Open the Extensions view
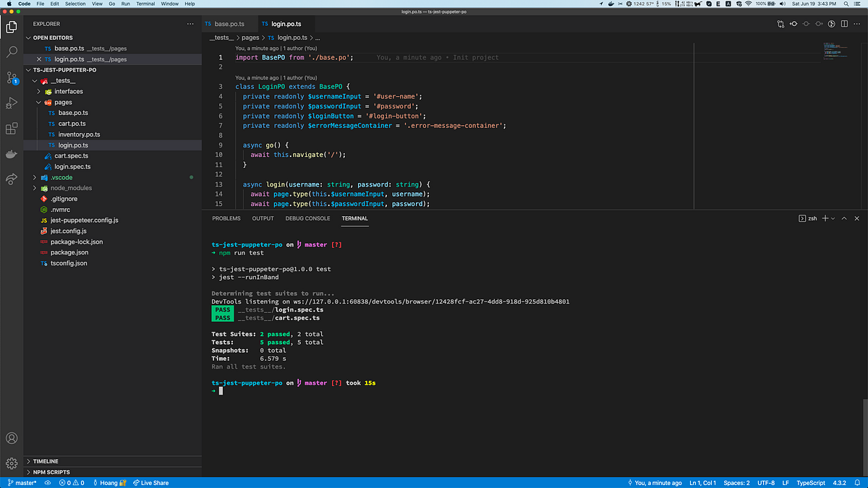Screen dimensions: 868x488 tap(10, 128)
